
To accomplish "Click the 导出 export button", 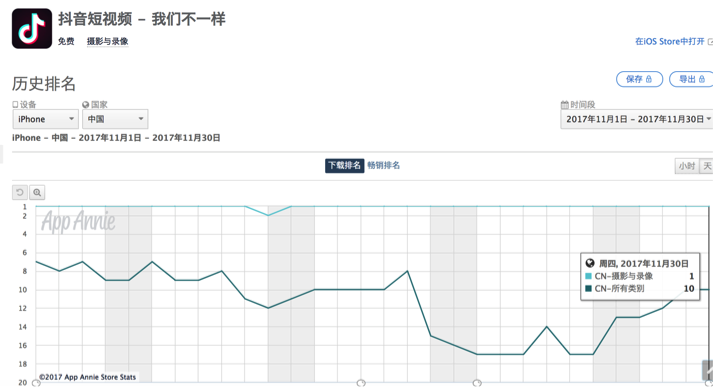I will click(691, 79).
